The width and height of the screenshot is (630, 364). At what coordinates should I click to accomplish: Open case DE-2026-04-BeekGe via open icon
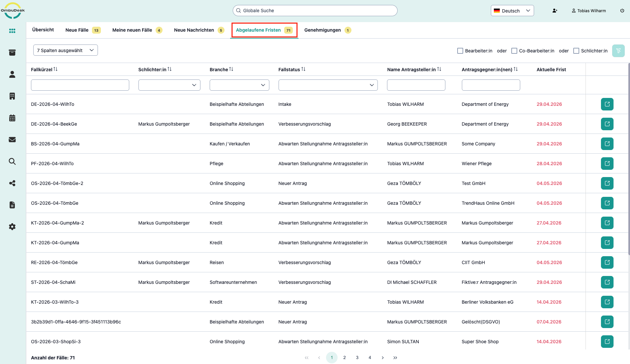coord(607,124)
